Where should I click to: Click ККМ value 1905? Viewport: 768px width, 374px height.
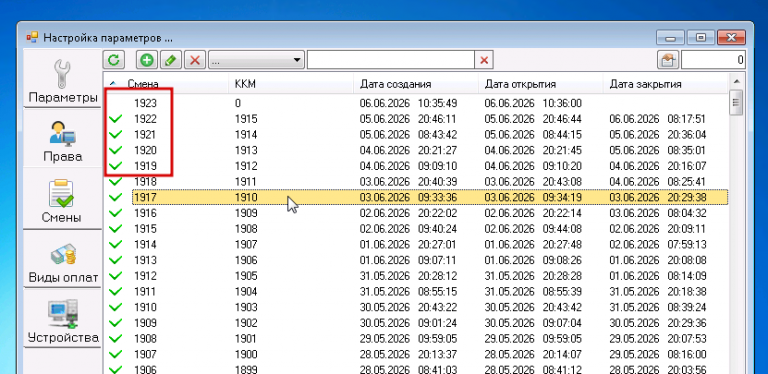246,276
